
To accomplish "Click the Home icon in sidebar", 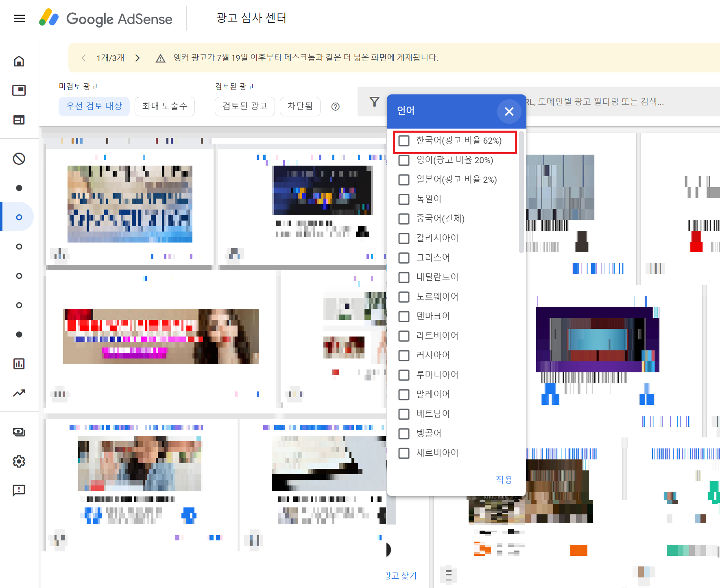I will tap(19, 61).
